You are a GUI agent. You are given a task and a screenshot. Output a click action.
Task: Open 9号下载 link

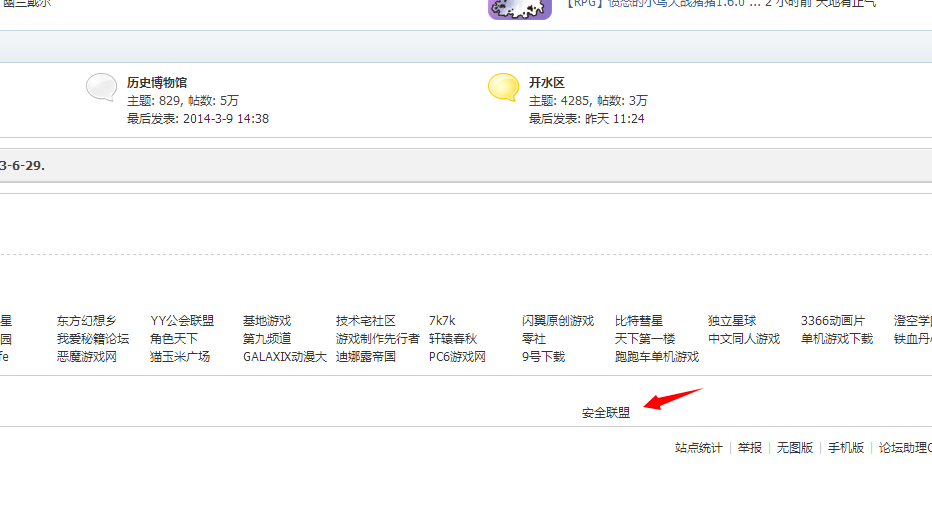pos(543,357)
